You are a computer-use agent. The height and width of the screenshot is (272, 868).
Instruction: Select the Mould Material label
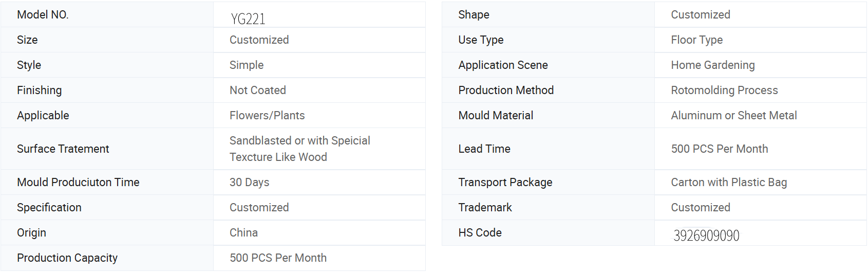496,116
